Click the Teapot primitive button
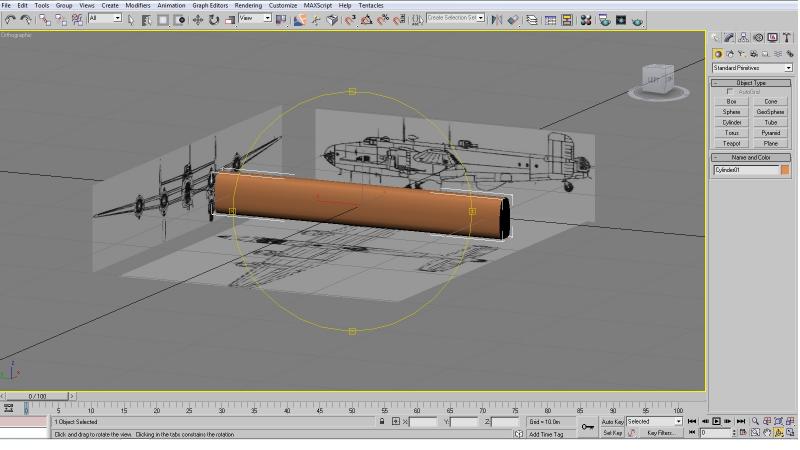The height and width of the screenshot is (450, 800). coord(732,143)
